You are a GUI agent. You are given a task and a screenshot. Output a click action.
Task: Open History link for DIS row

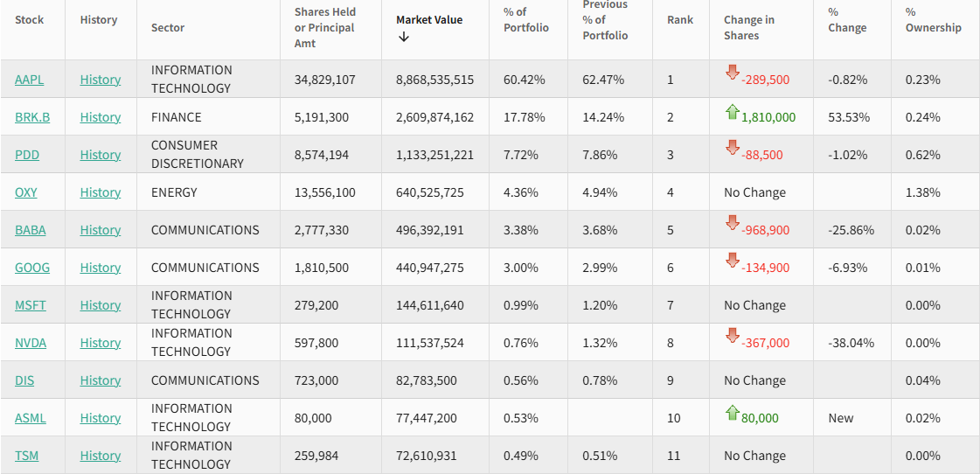coord(101,380)
